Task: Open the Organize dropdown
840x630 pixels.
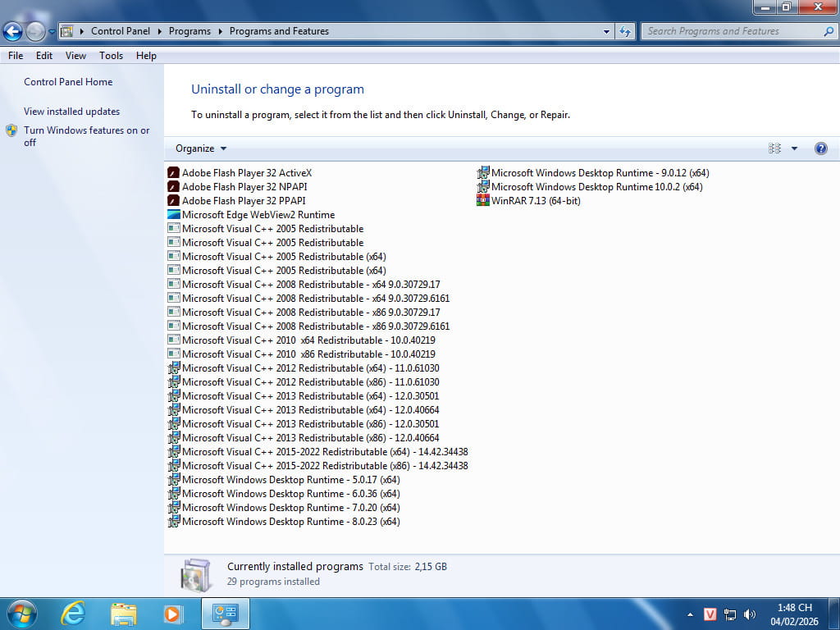Action: coord(201,148)
